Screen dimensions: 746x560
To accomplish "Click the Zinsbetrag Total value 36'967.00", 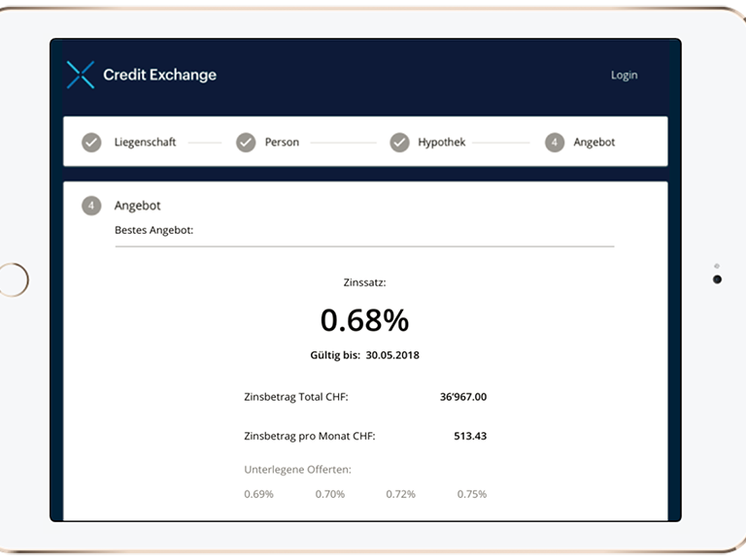I will (x=462, y=397).
